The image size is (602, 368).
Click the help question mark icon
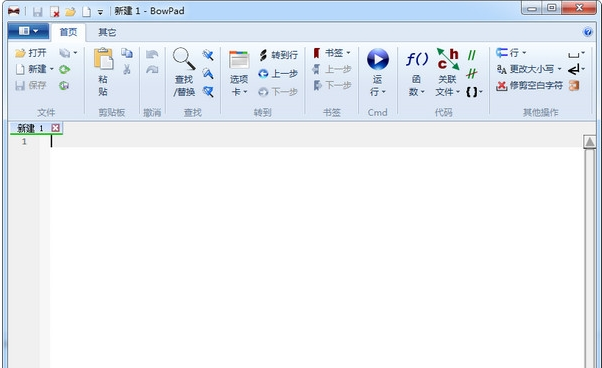587,32
